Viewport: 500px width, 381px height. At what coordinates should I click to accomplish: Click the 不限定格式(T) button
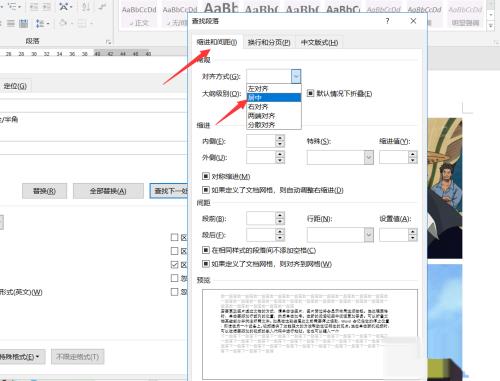(x=77, y=357)
